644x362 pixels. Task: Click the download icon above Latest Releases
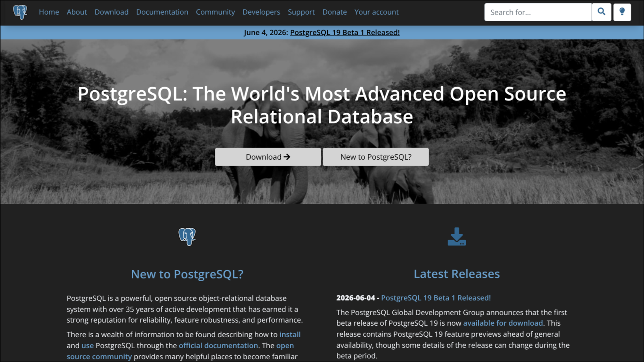[457, 237]
